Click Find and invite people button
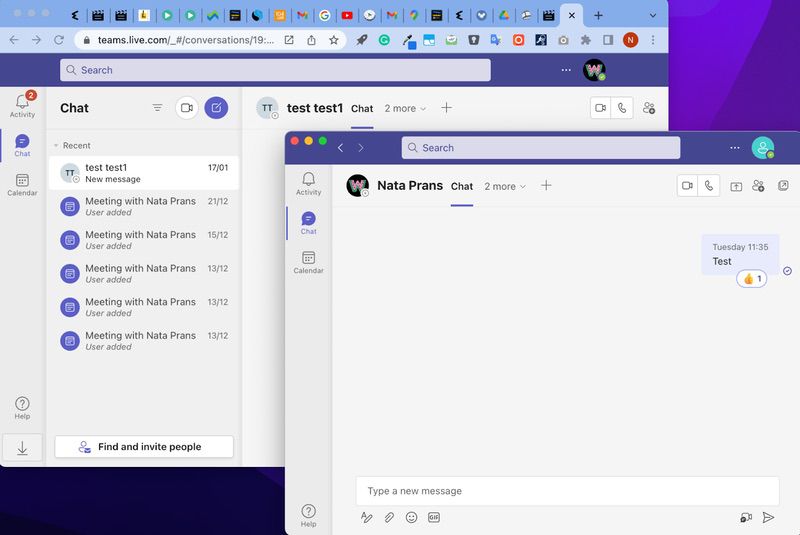This screenshot has width=800, height=535. tap(144, 447)
